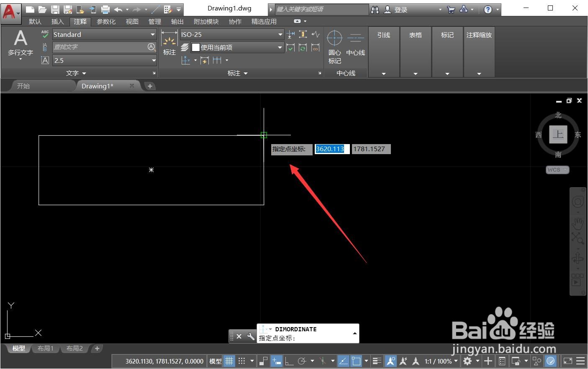Click the shopping cart icon in title bar

(451, 9)
